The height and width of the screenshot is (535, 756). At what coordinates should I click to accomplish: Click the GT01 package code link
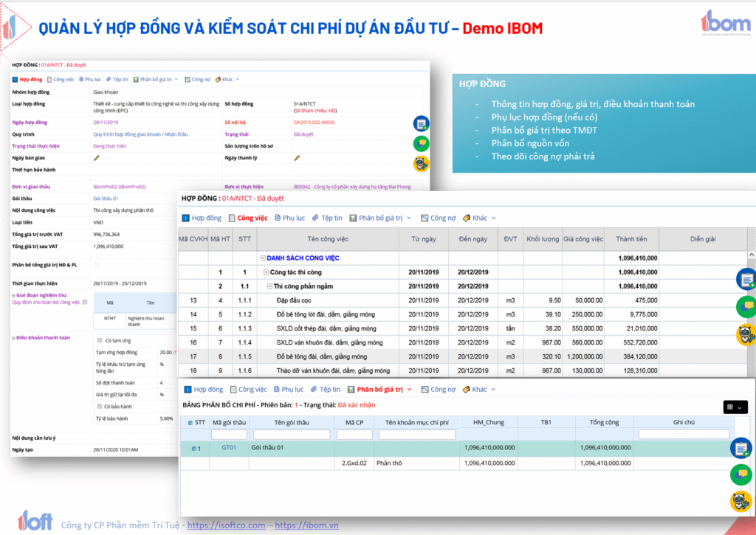coord(229,448)
